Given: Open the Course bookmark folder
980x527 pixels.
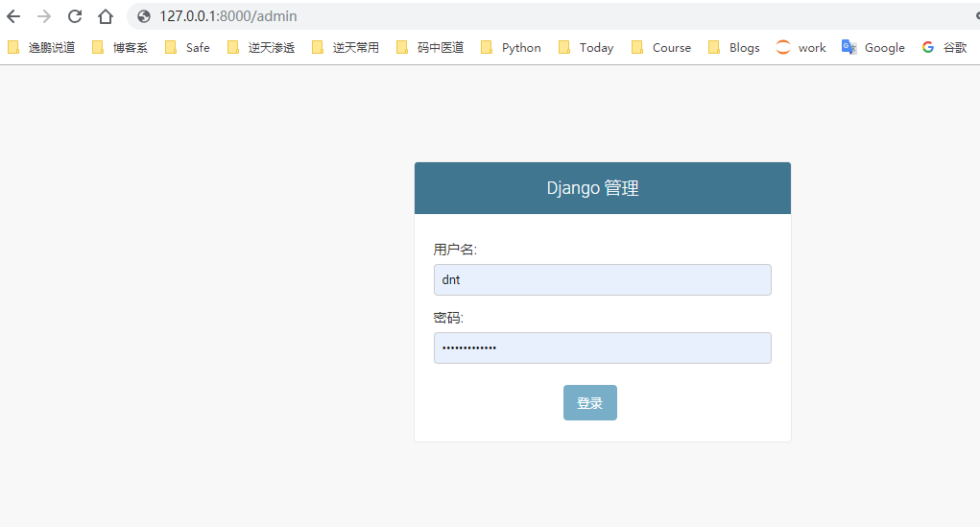Looking at the screenshot, I should pos(661,47).
